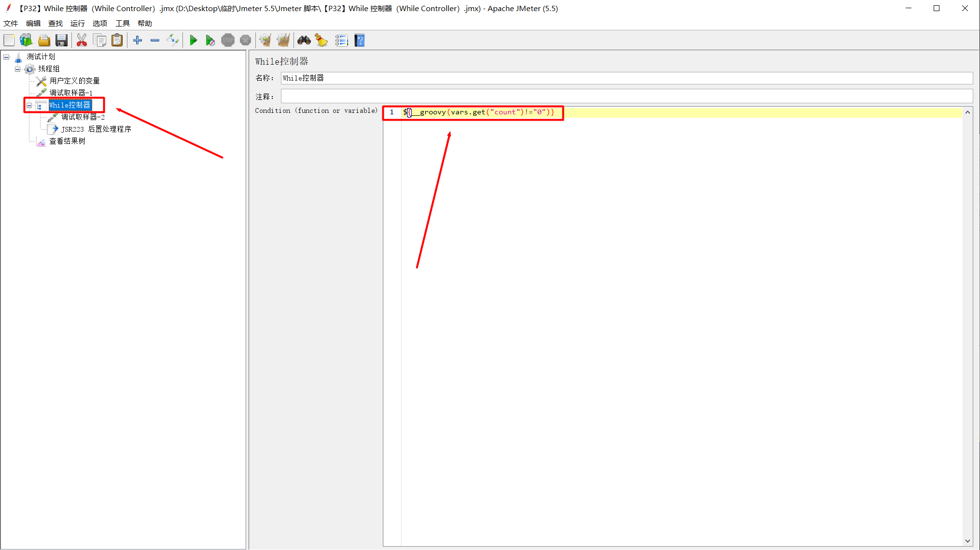The image size is (980, 550).
Task: Click the groovy condition code line
Action: (478, 112)
